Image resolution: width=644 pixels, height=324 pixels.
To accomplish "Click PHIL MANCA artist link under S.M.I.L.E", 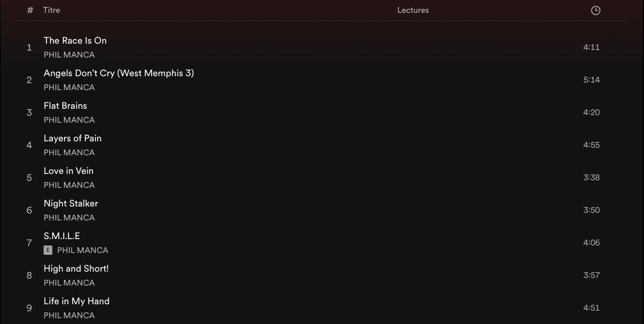I will [83, 250].
